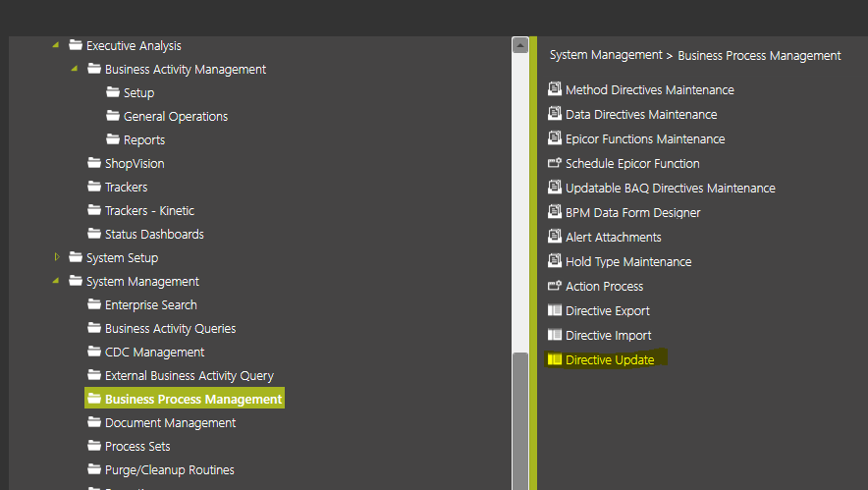The height and width of the screenshot is (490, 868).
Task: Click the Directive Export icon
Action: tap(554, 310)
